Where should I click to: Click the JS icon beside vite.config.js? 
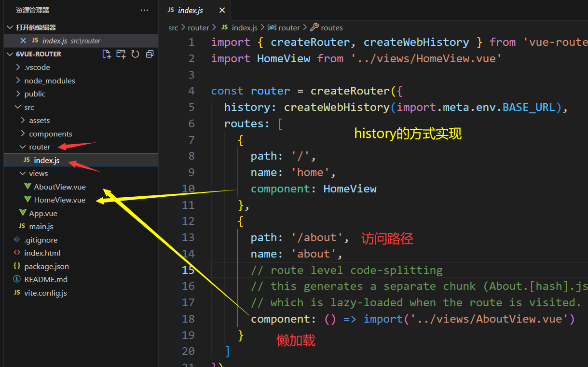pyautogui.click(x=17, y=293)
